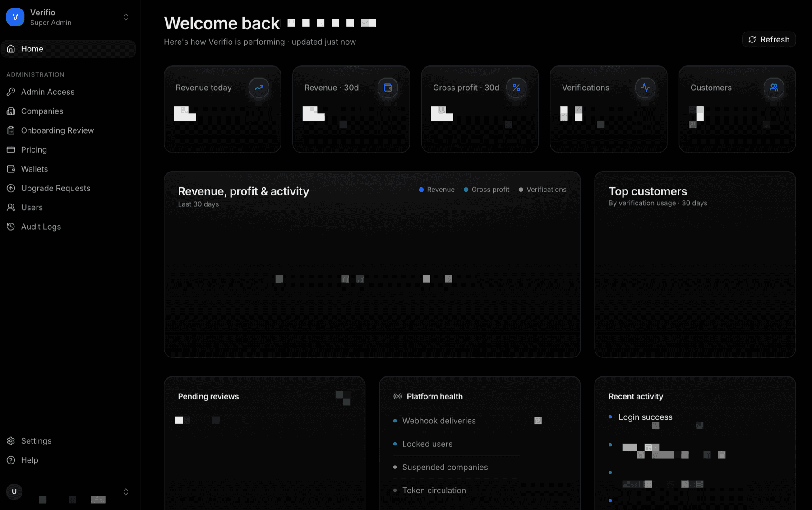Viewport: 812px width, 510px height.
Task: Click the Verifications activity pulse icon
Action: 645,88
